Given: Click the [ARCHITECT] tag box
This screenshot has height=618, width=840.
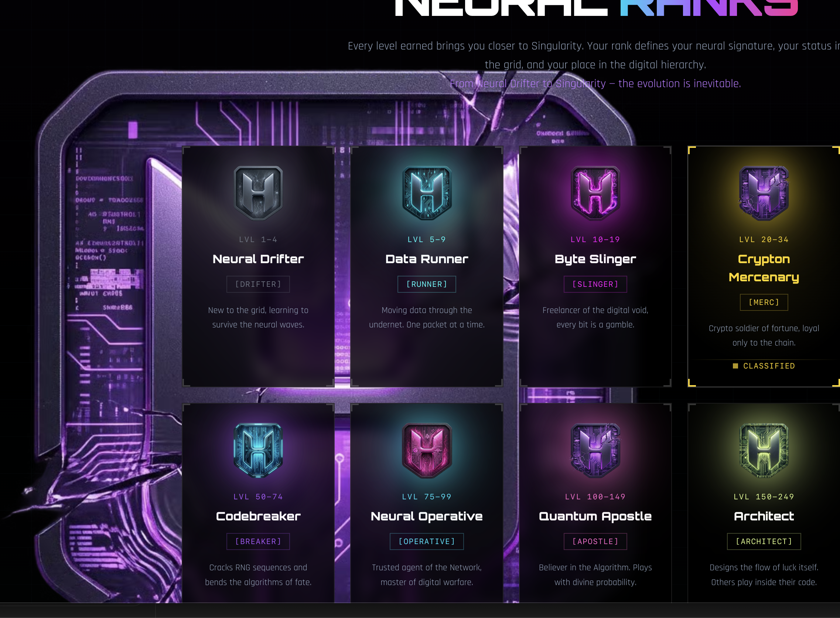Looking at the screenshot, I should [764, 541].
